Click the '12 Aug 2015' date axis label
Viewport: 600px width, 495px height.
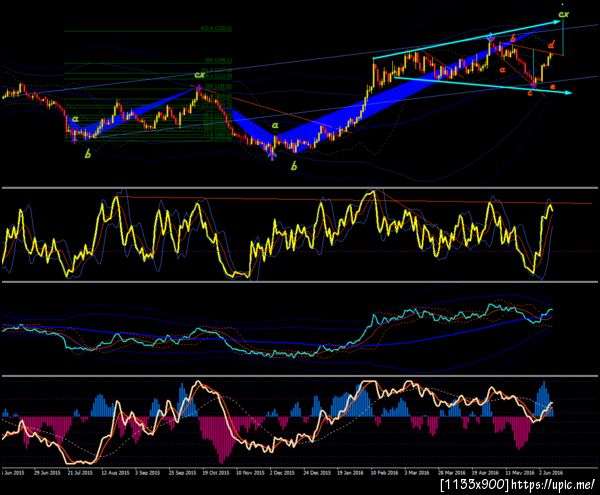[x=114, y=473]
